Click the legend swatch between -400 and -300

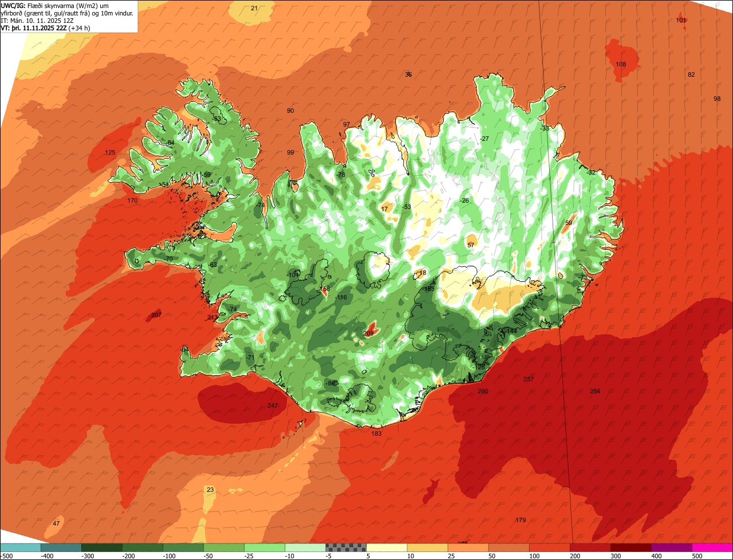(61, 547)
